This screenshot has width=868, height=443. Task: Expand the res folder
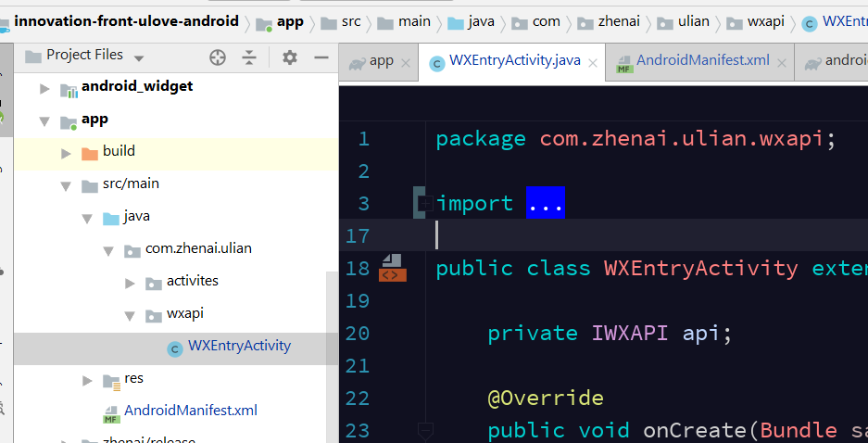[x=87, y=380]
